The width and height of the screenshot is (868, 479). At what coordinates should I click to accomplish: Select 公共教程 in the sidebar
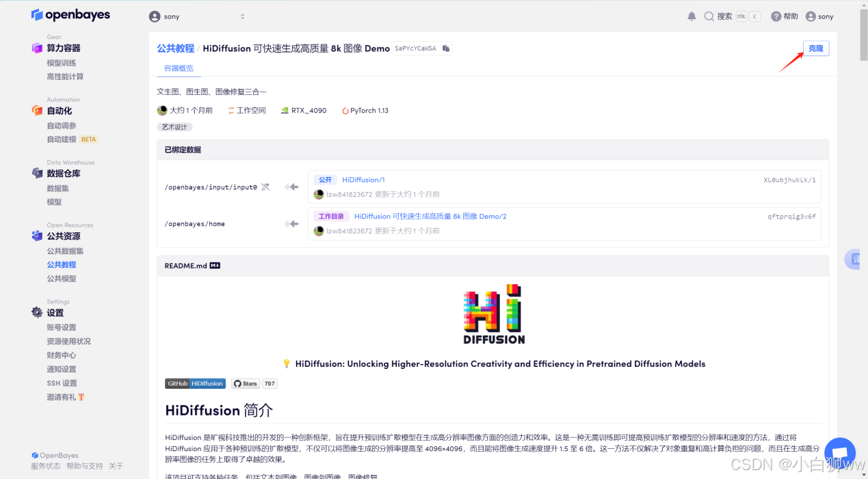(62, 264)
